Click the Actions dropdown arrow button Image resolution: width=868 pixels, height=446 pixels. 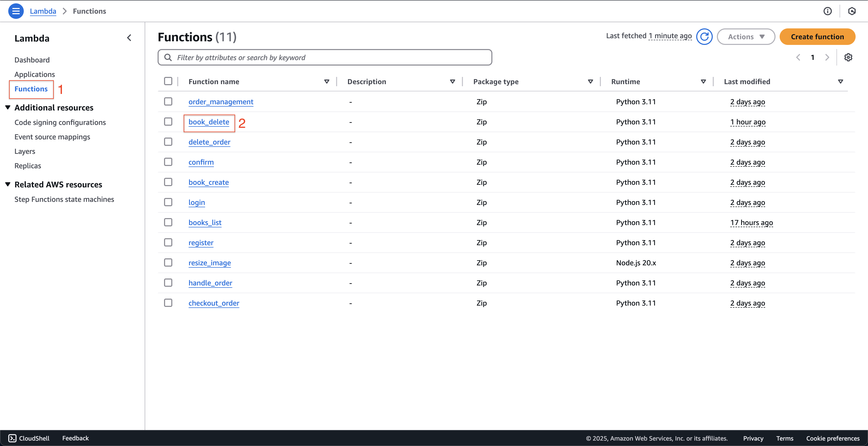pyautogui.click(x=762, y=36)
